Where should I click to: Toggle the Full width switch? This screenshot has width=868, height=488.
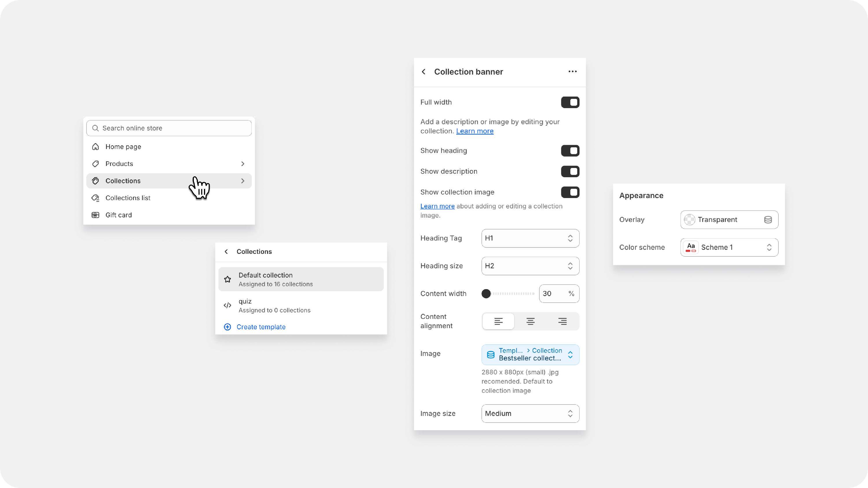570,102
